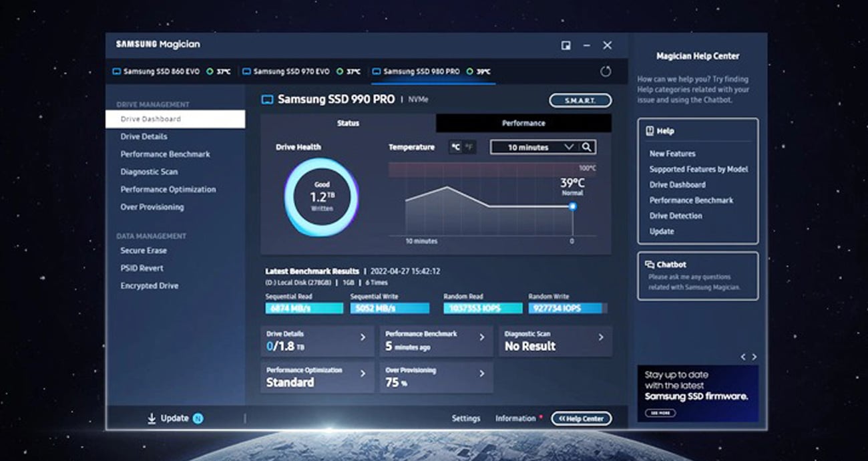This screenshot has height=461, width=868.
Task: Open Secure Erase in the sidebar
Action: click(x=144, y=251)
